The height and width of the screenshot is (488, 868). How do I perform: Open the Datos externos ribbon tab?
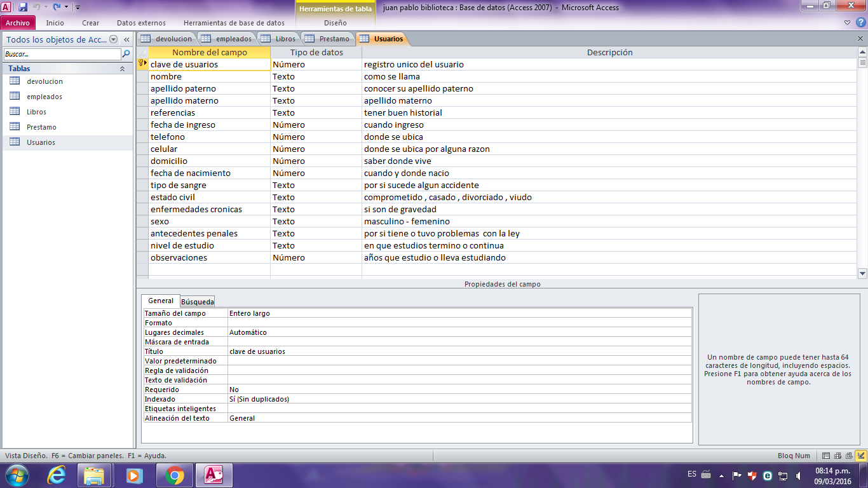coord(141,23)
